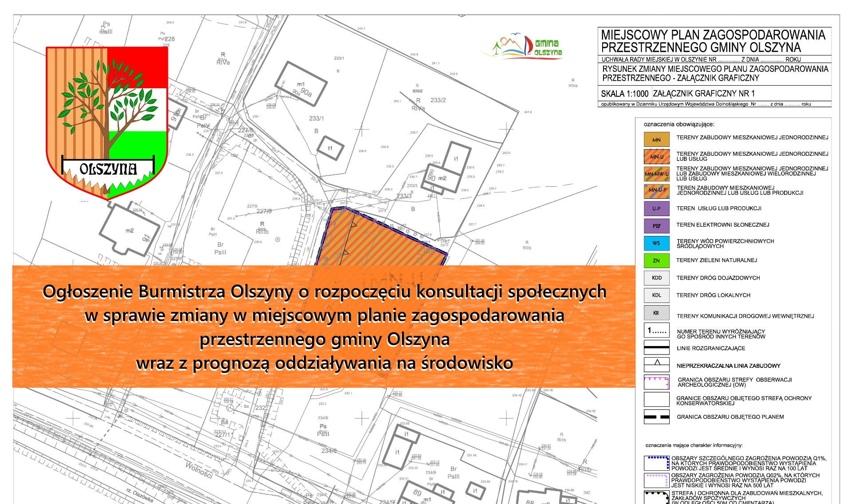Click the green ZN legend swatch
Viewport: 852px width, 504px height.
click(x=656, y=260)
